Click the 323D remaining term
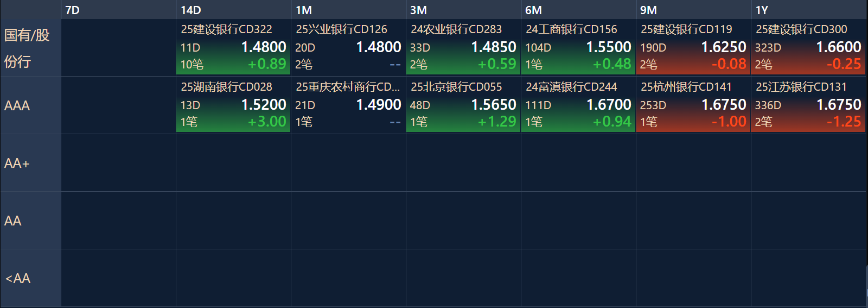 pyautogui.click(x=768, y=48)
